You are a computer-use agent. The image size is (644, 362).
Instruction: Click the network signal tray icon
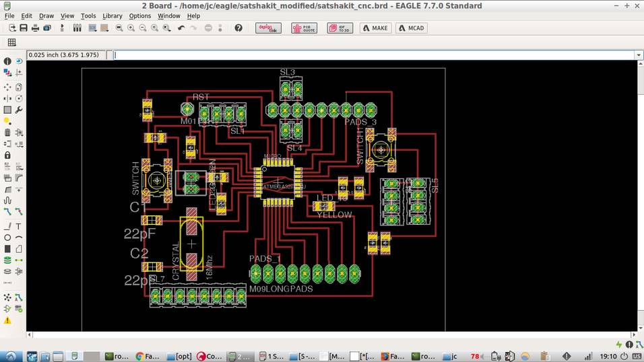tap(588, 356)
